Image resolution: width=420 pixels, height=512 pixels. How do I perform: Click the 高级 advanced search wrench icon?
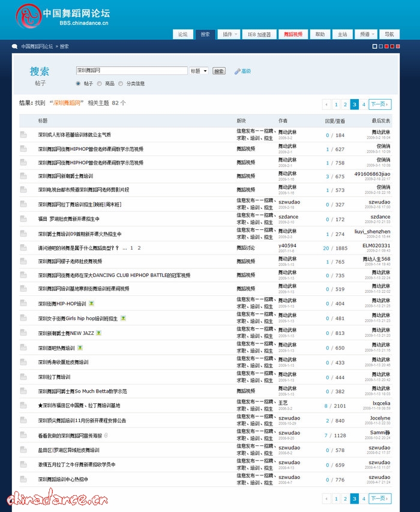tap(237, 71)
